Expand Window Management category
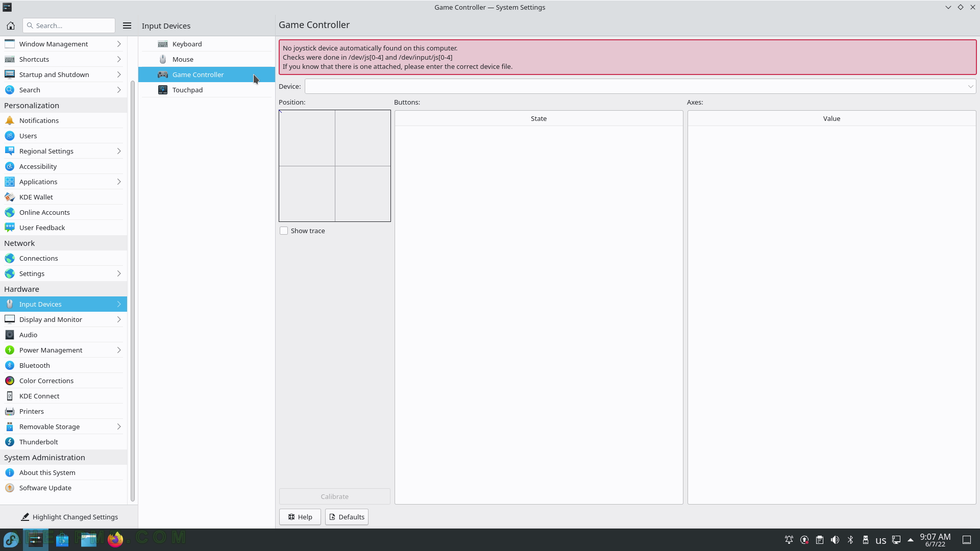This screenshot has height=551, width=980. (x=63, y=44)
